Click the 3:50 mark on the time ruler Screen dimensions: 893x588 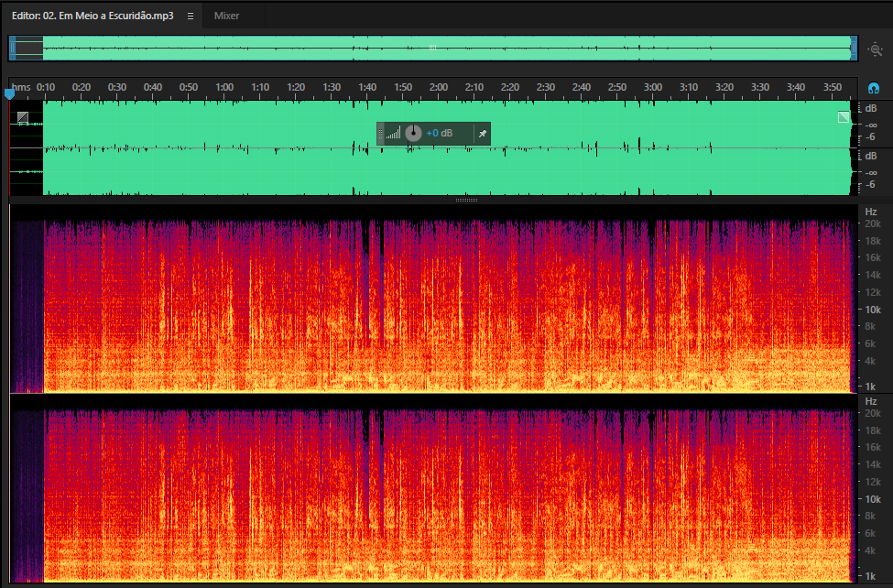click(x=832, y=87)
